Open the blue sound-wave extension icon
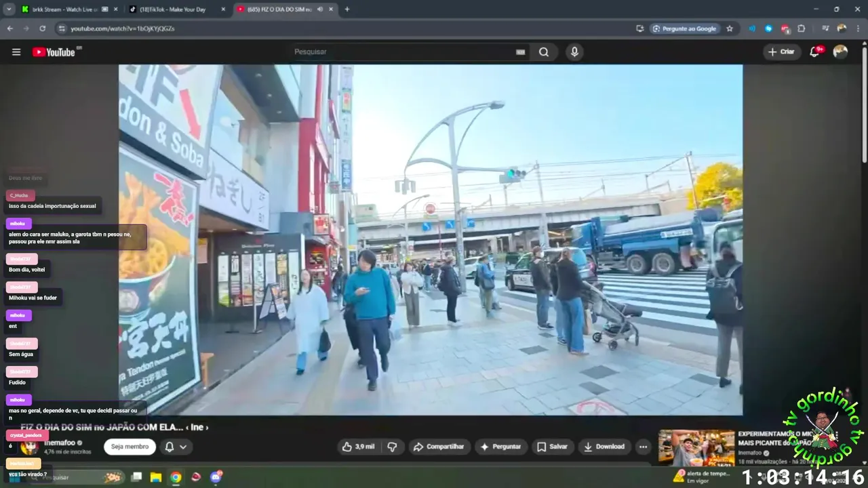The image size is (868, 488). coord(752,28)
